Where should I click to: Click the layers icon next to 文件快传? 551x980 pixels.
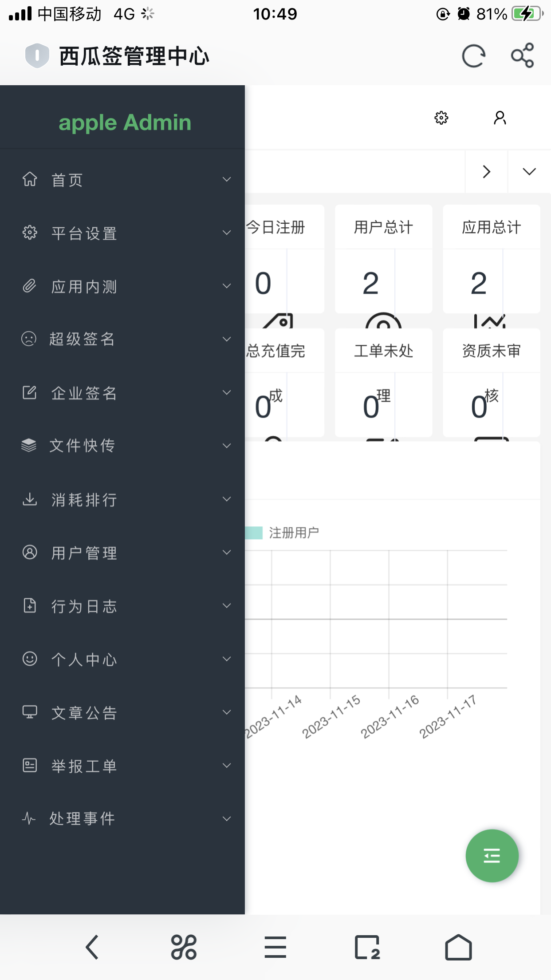tap(29, 445)
